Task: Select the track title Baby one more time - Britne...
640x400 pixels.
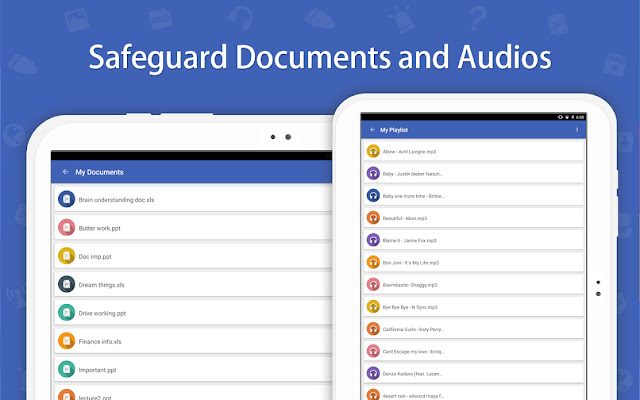Action: coord(413,196)
